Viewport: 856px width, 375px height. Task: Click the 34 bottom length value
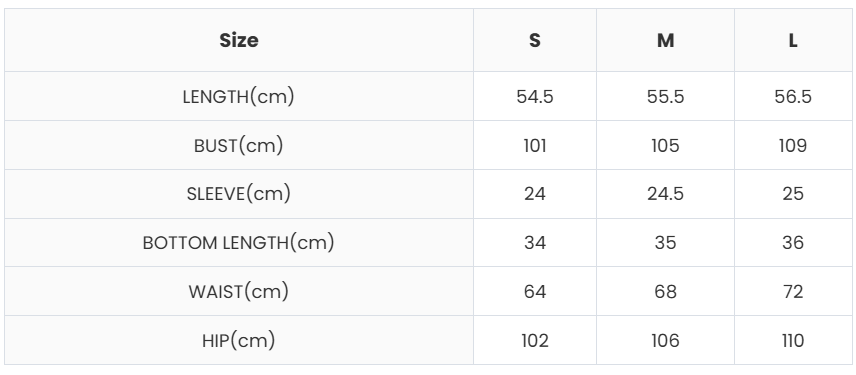535,243
